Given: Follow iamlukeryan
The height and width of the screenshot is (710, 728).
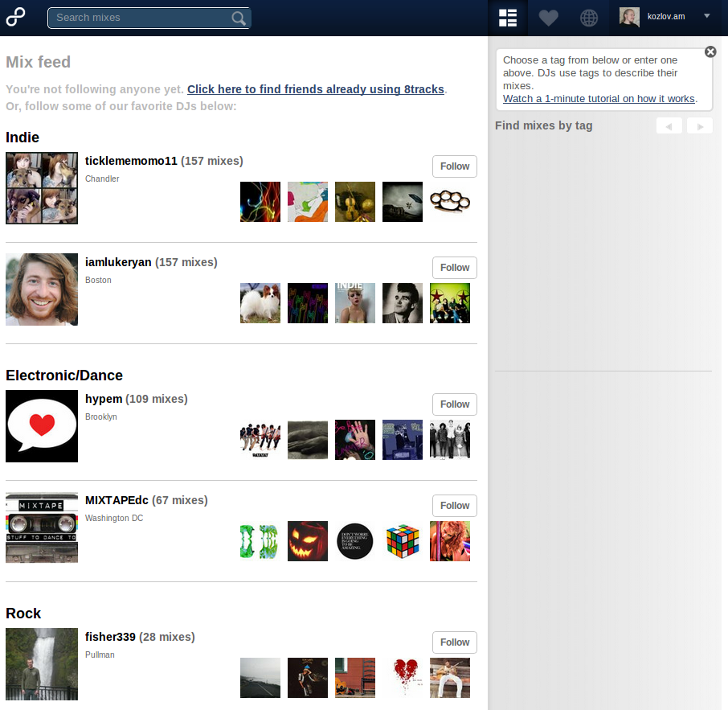Looking at the screenshot, I should 455,268.
